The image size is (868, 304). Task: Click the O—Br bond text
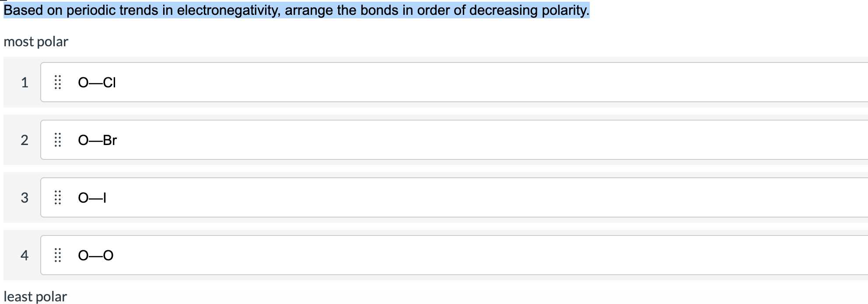pyautogui.click(x=97, y=140)
